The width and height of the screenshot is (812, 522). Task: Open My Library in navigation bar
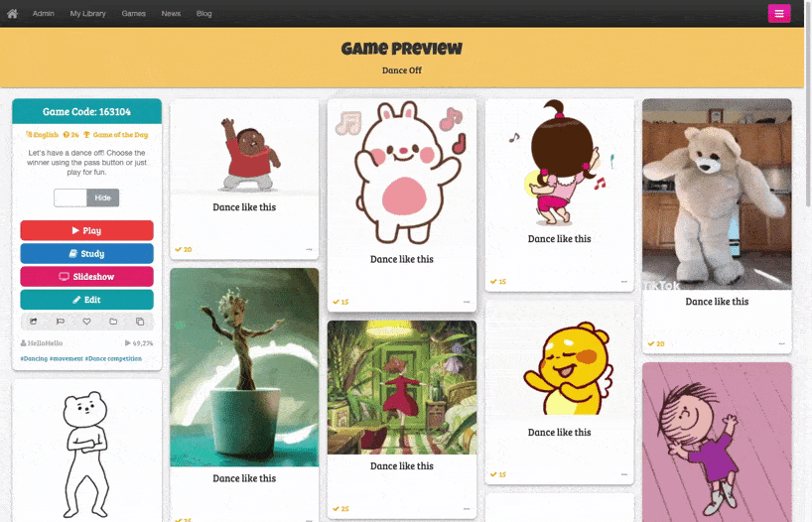click(88, 14)
